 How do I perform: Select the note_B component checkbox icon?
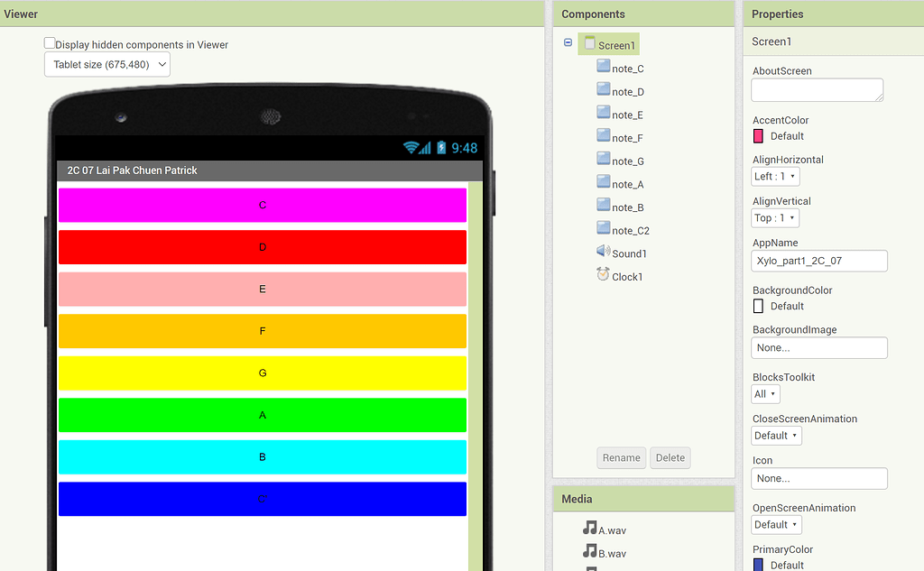tap(603, 206)
